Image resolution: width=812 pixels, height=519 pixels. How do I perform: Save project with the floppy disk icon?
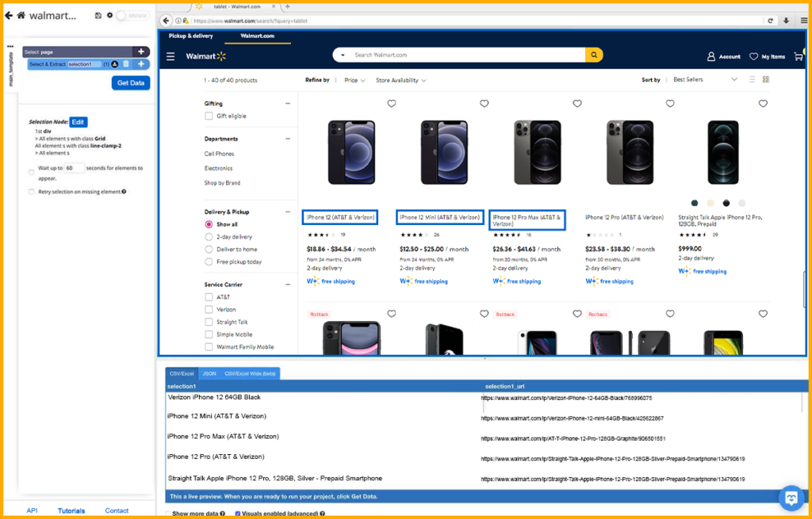coord(98,16)
